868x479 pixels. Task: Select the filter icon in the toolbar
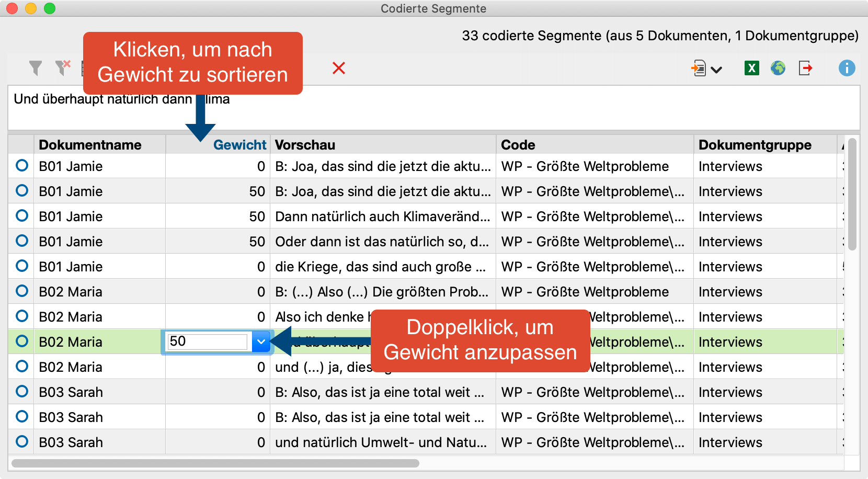(x=35, y=68)
